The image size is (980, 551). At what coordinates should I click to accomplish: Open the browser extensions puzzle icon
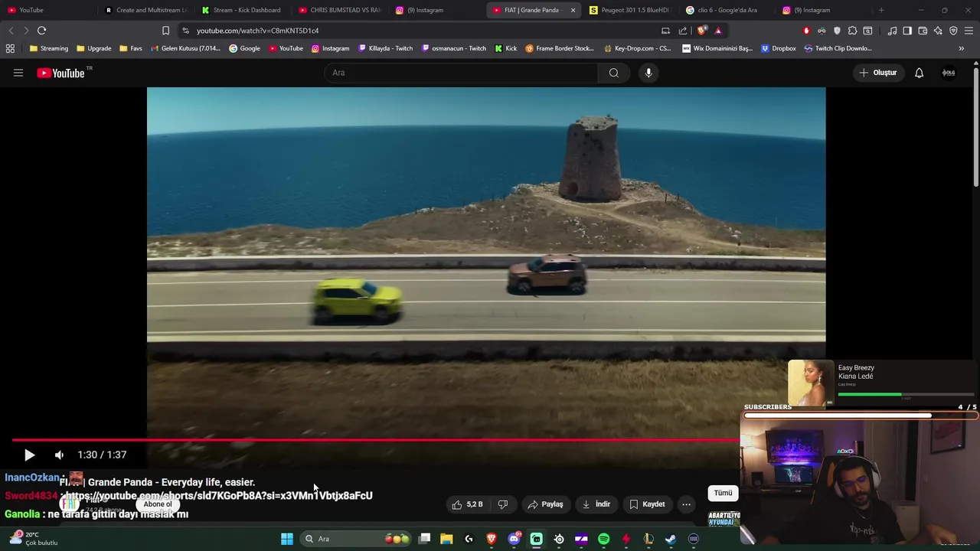[852, 31]
